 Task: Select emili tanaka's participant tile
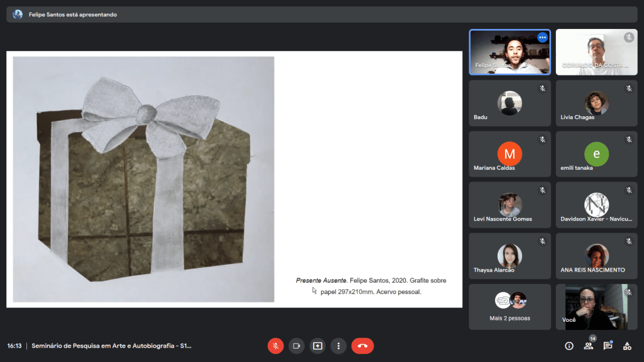pos(596,154)
